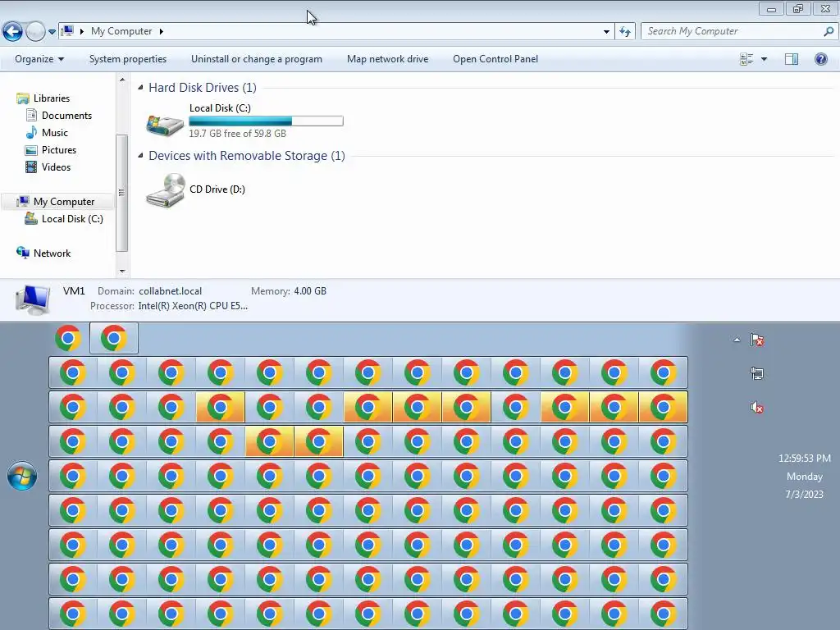Open the Pictures library
840x630 pixels.
59,150
